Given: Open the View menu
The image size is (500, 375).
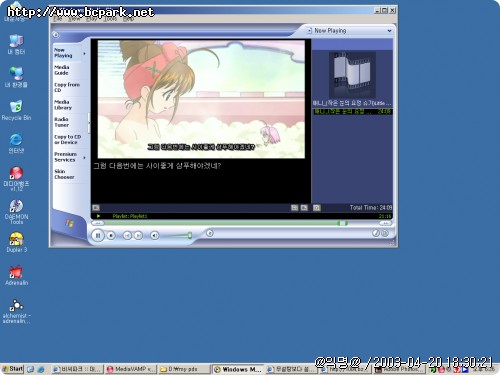Looking at the screenshot, I should tap(74, 19).
